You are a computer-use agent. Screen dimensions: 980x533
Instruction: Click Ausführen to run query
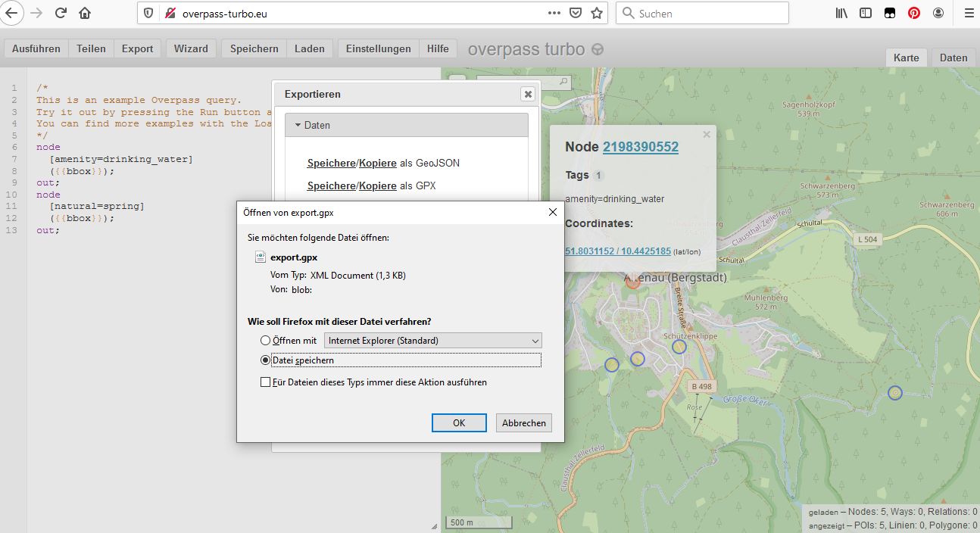tap(36, 48)
